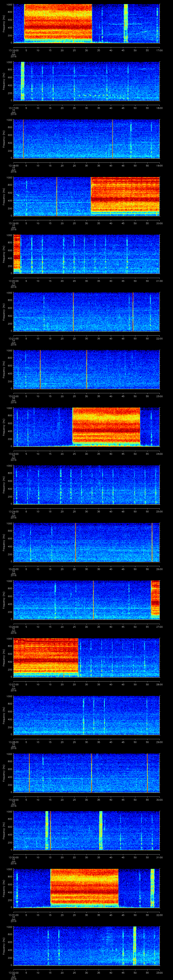Image resolution: width=173 pixels, height=980 pixels.
Task: Click the 13:23:00 start time label
Action: 13,454
